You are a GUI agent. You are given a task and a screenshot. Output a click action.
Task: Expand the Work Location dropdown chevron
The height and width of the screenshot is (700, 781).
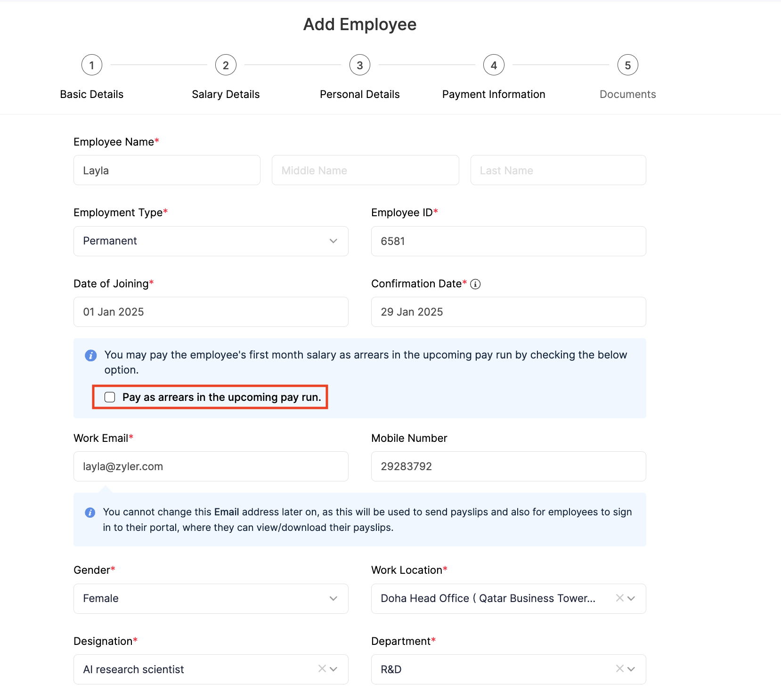tap(631, 598)
